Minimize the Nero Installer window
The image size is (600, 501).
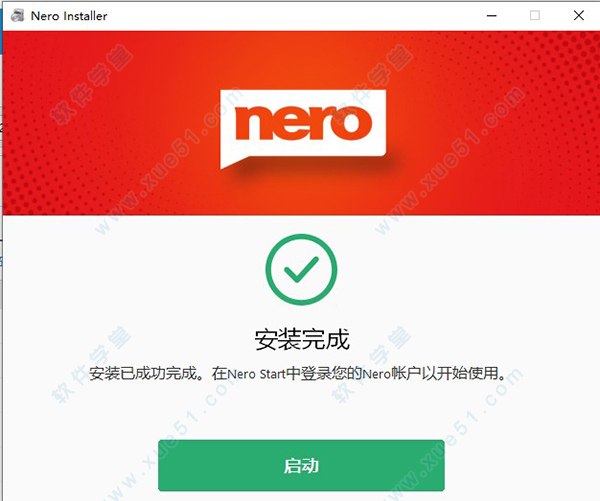coord(492,16)
